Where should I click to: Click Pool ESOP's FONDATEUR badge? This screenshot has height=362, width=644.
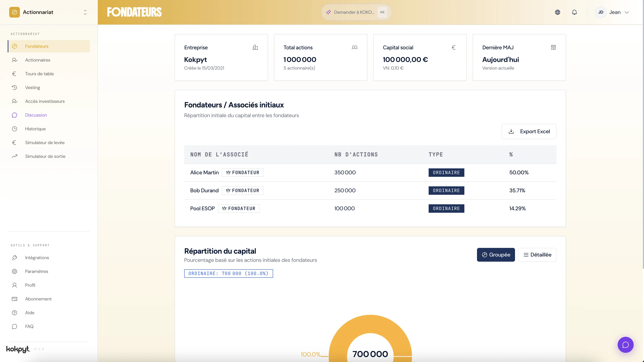pos(238,209)
